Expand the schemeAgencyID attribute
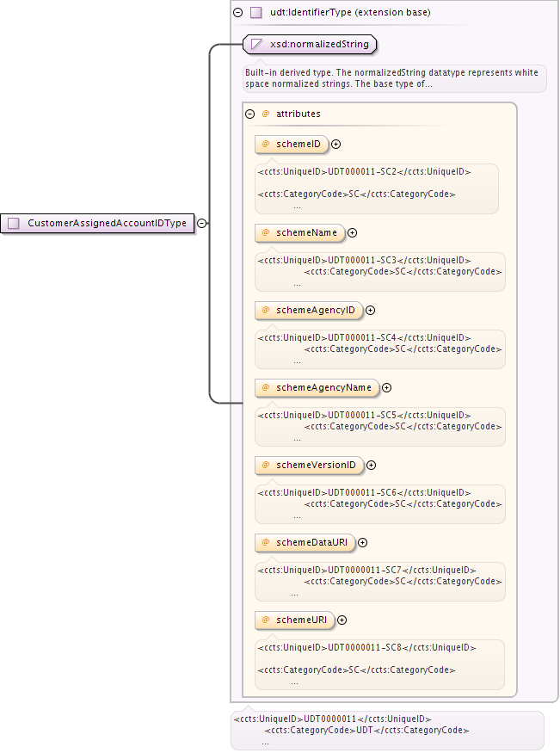The image size is (560, 753). [x=371, y=310]
